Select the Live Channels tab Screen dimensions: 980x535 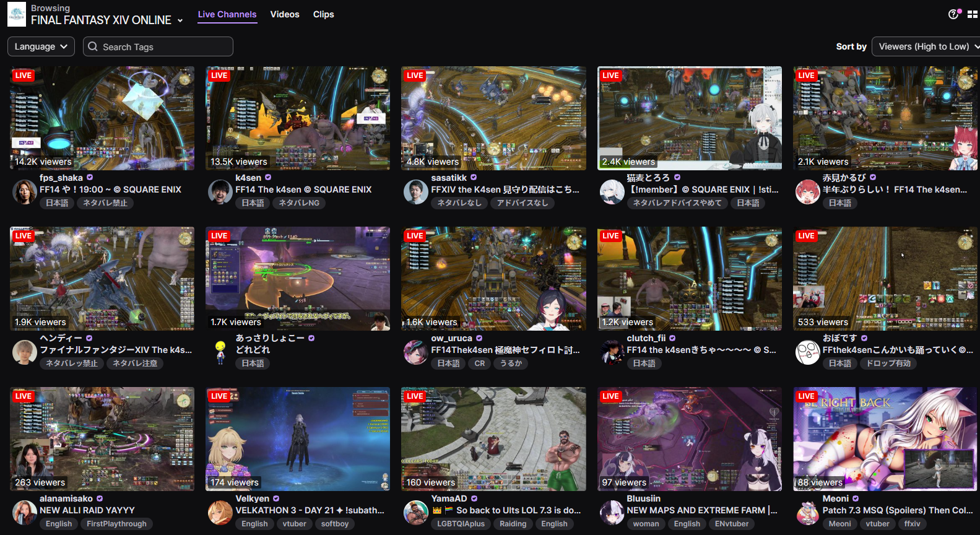(227, 14)
